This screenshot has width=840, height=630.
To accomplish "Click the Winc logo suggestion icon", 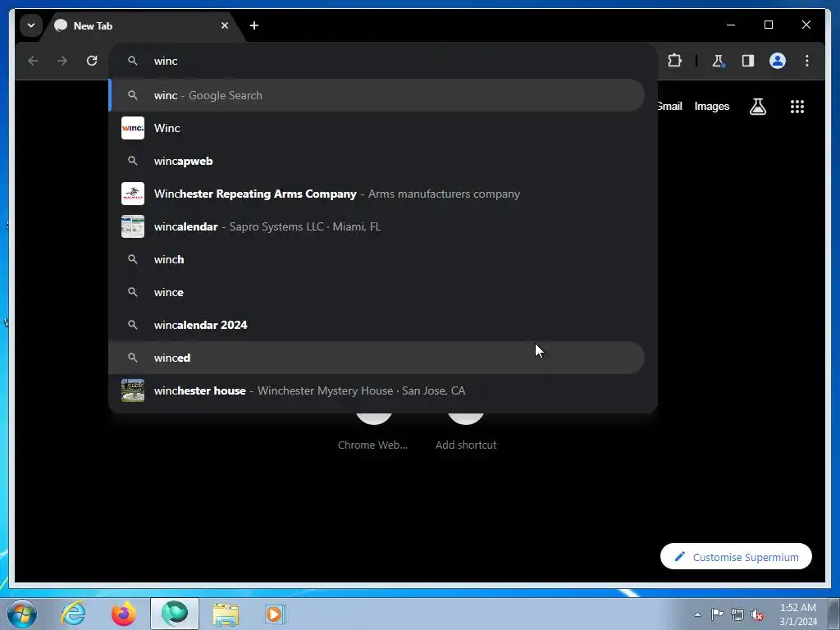I will coord(133,128).
